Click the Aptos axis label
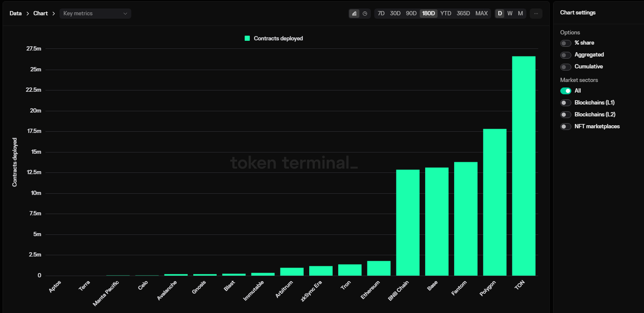Screen dimensions: 644x313 click(55, 286)
